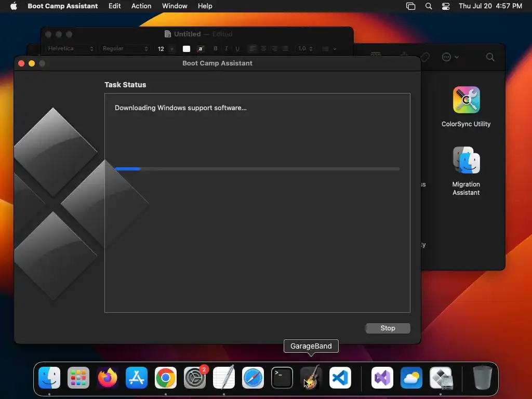Launch Google Chrome from the Dock
This screenshot has width=532, height=399.
[166, 378]
